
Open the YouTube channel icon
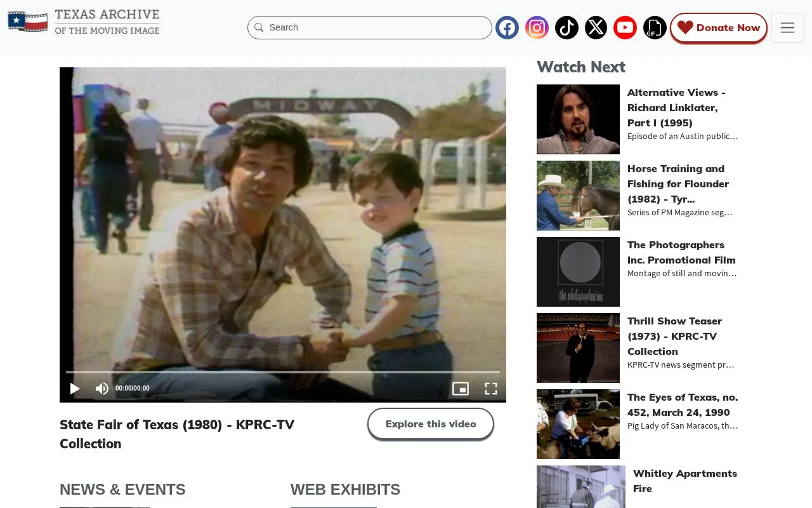tap(625, 27)
